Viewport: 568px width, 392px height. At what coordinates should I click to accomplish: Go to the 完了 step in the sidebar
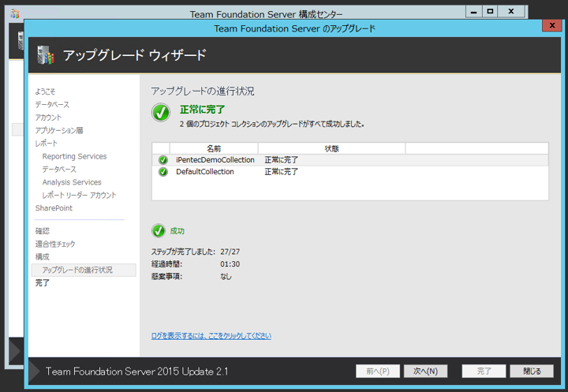pos(42,283)
